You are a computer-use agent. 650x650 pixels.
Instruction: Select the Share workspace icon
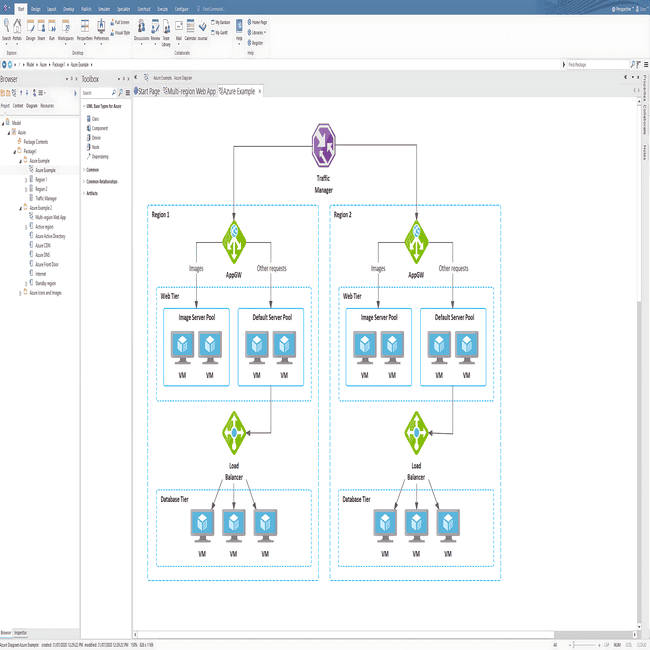(x=41, y=29)
